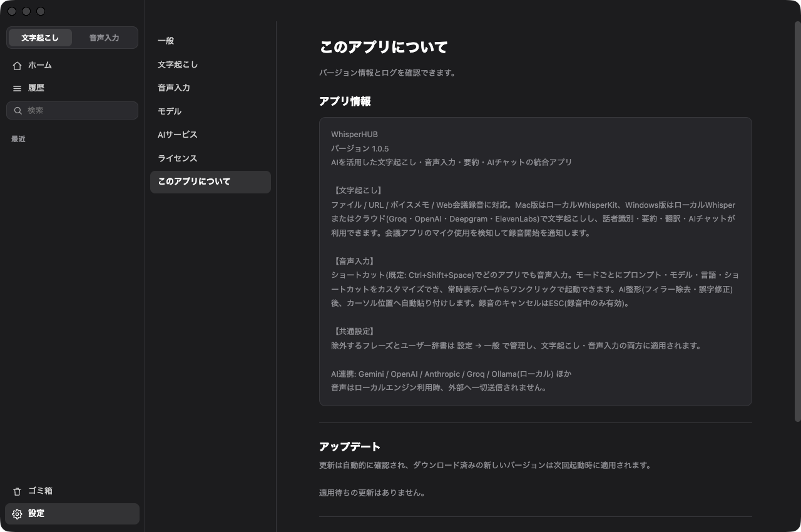Click the 【音声入力】 heading in info box
801x532 pixels.
354,261
